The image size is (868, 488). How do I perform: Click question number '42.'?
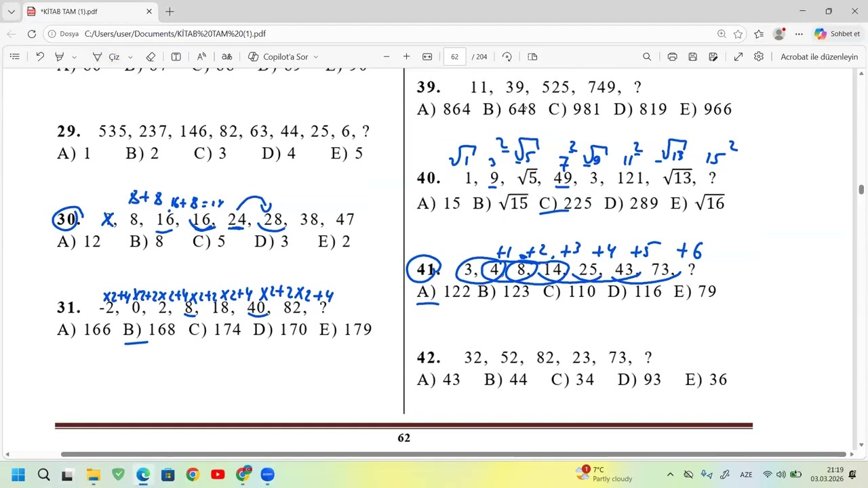(429, 357)
